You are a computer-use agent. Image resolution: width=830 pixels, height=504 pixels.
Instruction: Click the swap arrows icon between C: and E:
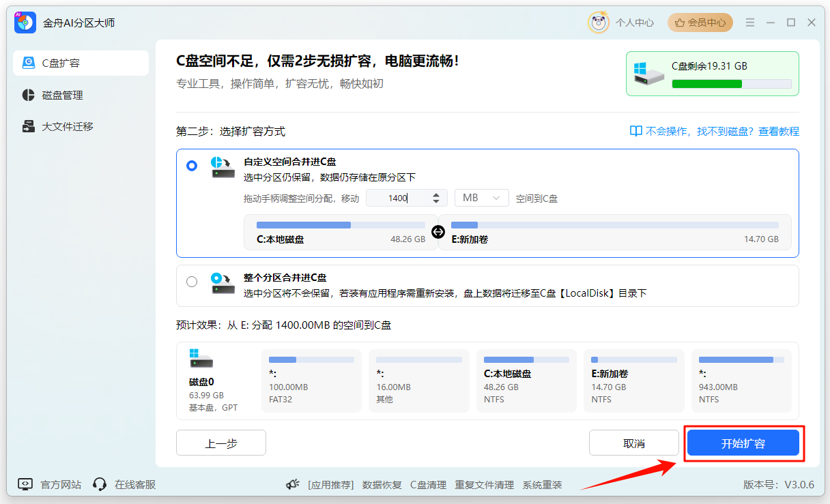438,232
